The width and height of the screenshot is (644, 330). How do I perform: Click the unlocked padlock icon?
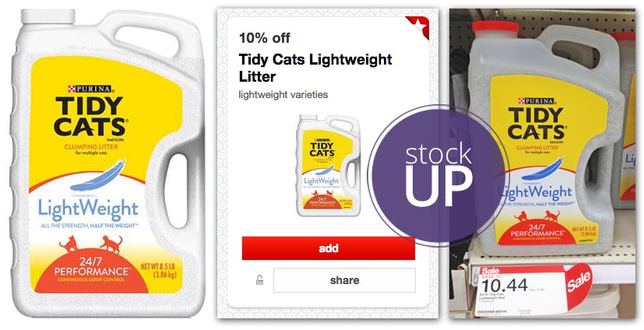pos(259,280)
